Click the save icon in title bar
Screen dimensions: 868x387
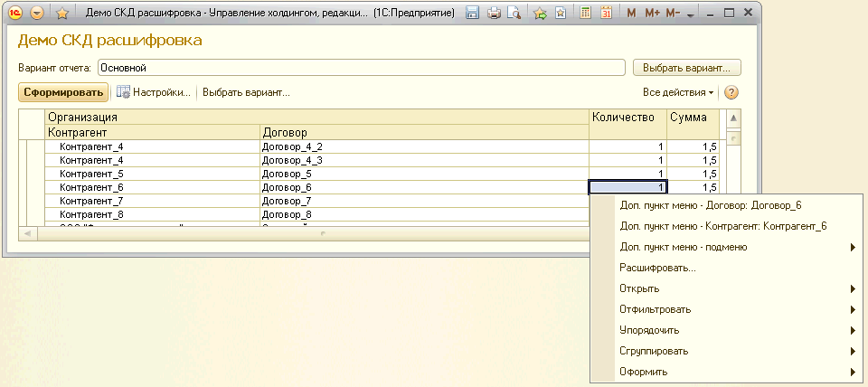tap(472, 14)
